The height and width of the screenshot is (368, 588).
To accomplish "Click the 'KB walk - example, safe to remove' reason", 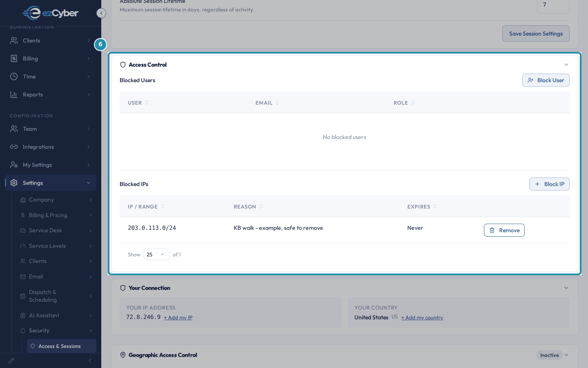I will point(278,228).
